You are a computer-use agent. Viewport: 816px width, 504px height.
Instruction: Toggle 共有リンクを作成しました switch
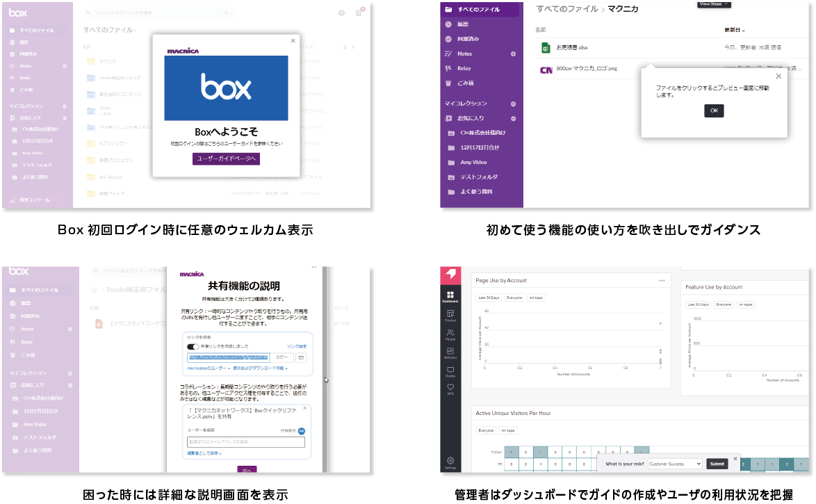click(x=193, y=347)
